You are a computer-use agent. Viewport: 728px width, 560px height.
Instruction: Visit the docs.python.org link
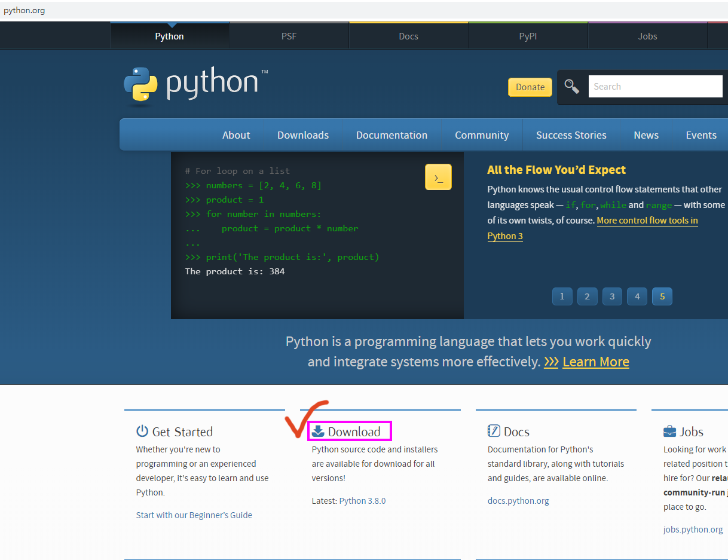point(518,501)
